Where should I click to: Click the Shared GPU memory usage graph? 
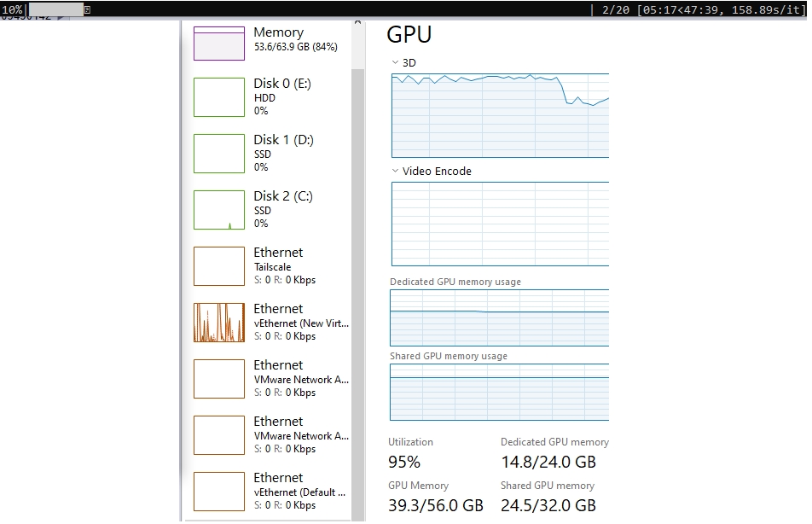(x=499, y=392)
